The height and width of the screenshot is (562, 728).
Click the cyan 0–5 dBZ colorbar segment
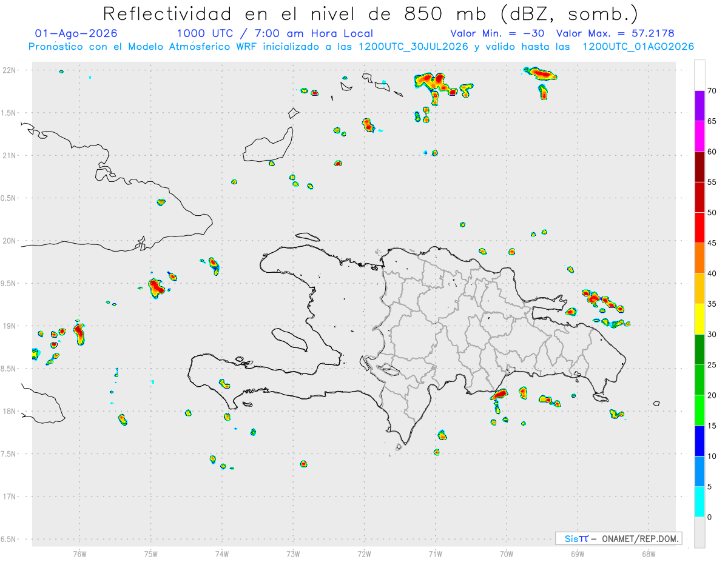tap(699, 502)
